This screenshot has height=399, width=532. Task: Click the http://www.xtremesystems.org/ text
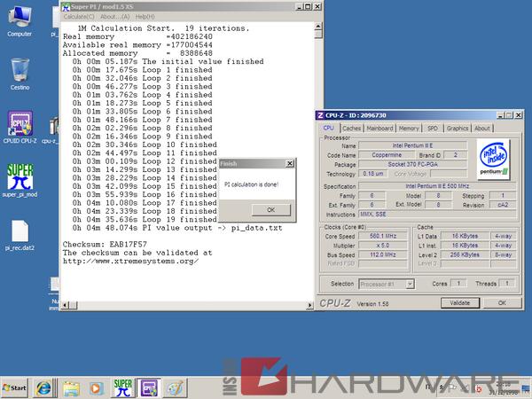(x=130, y=262)
